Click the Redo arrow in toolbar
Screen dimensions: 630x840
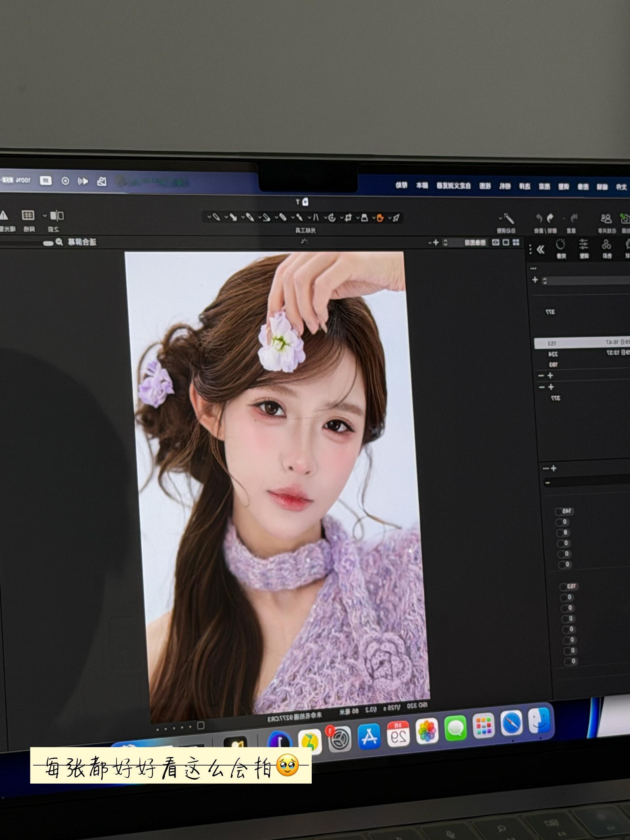coord(539,218)
